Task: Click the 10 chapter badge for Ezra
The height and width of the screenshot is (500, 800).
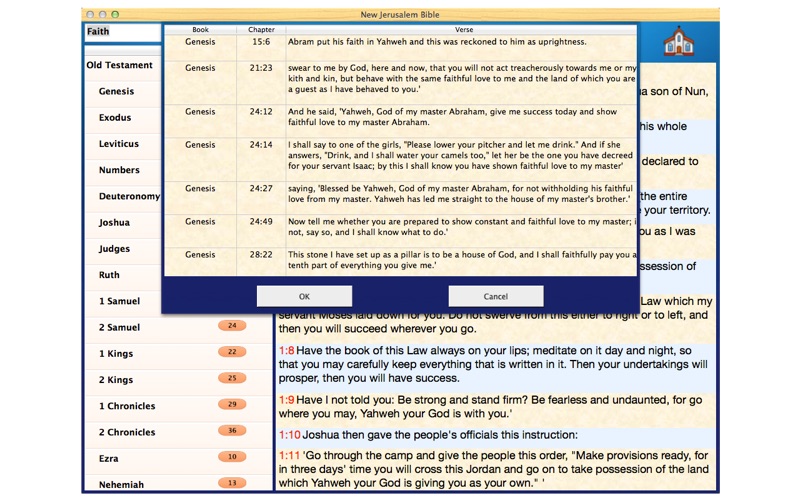Action: pyautogui.click(x=232, y=457)
